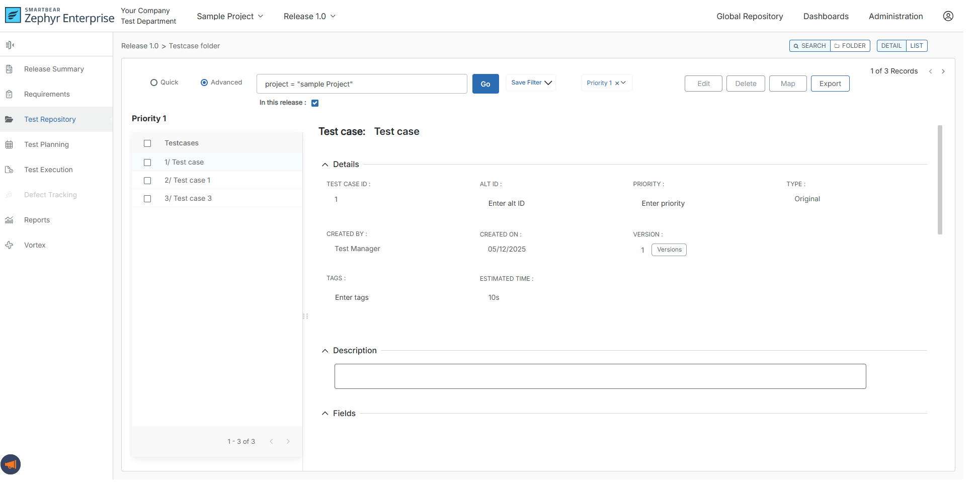The image size is (980, 482).
Task: Go to next record arrow
Action: pos(943,71)
